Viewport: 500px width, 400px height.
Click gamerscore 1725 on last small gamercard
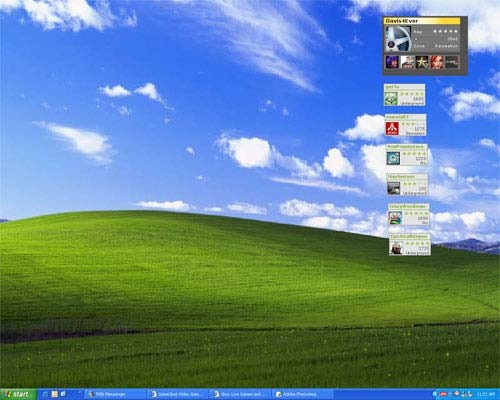[x=423, y=249]
